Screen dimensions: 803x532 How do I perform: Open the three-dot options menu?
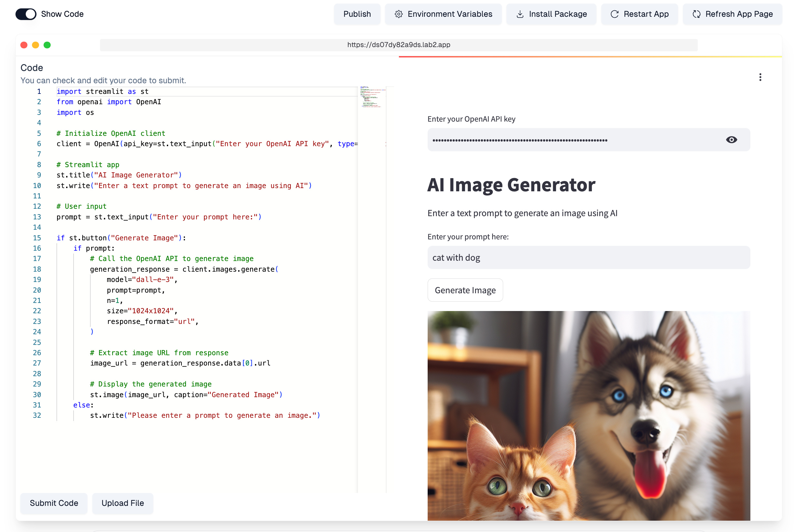point(760,77)
